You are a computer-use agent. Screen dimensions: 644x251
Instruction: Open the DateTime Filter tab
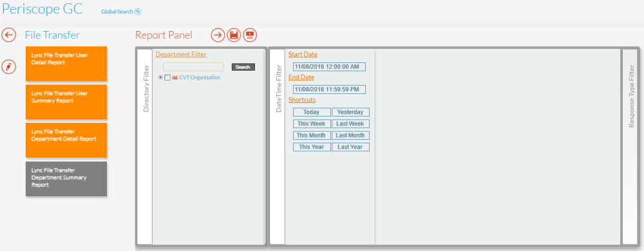tap(278, 147)
